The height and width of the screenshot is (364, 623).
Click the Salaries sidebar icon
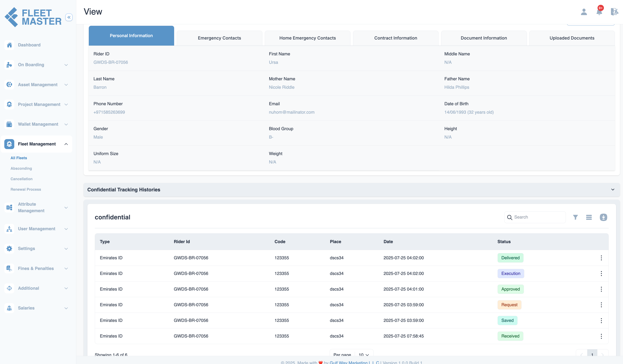(9, 308)
